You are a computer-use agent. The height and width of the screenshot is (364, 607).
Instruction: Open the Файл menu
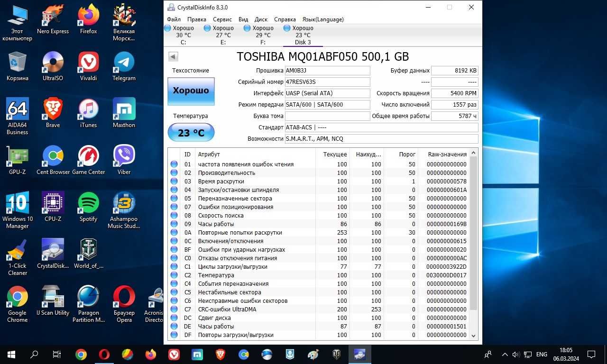[174, 19]
